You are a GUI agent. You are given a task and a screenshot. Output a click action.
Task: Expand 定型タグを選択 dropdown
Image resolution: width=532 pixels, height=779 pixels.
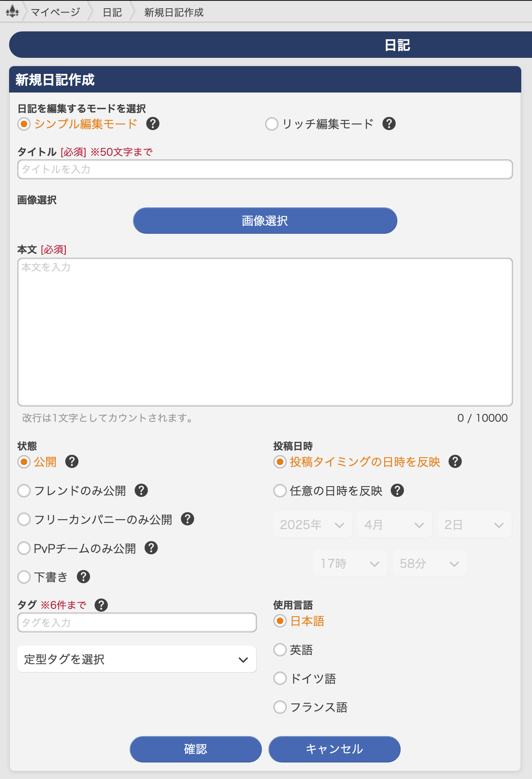pyautogui.click(x=137, y=659)
